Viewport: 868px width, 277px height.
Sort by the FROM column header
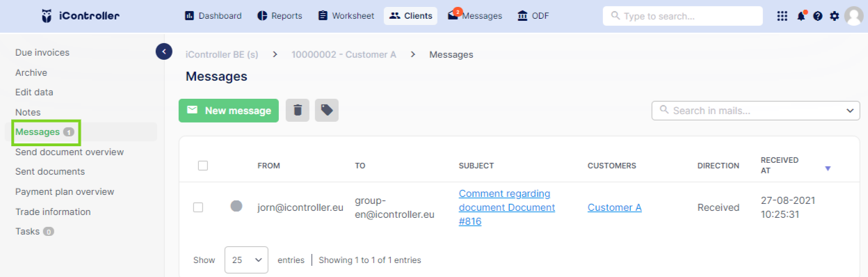(x=268, y=166)
